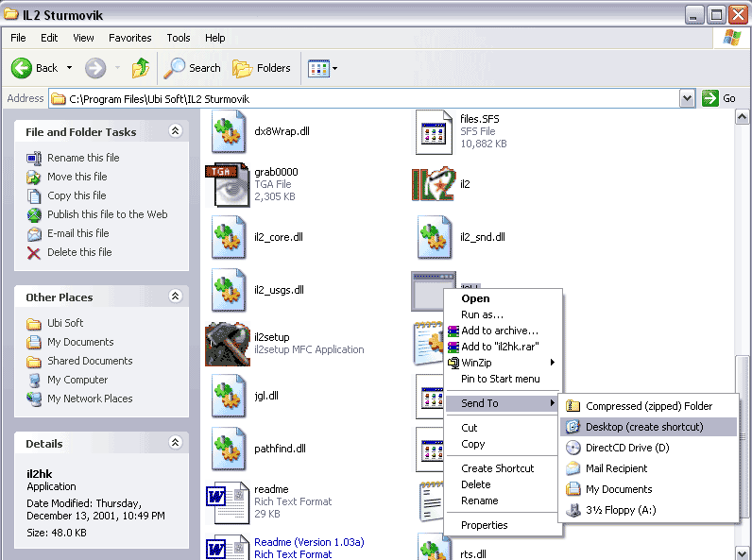This screenshot has width=752, height=560.
Task: Collapse the Details panel
Action: [x=175, y=443]
